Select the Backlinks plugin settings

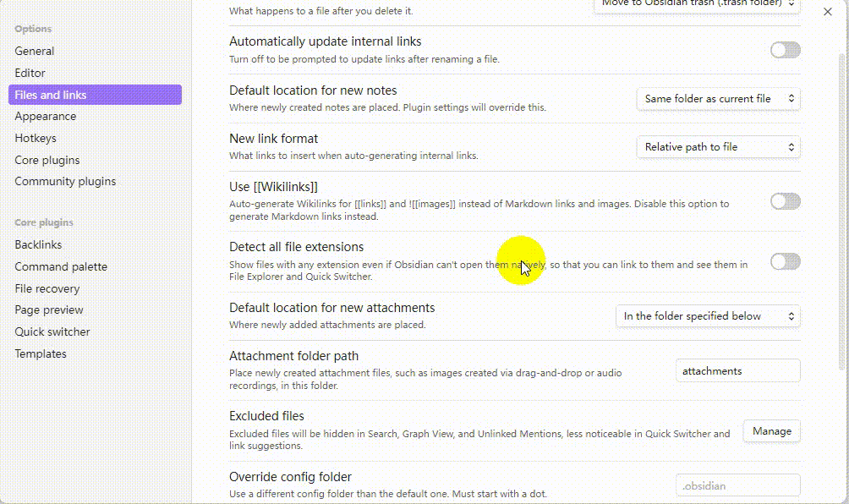38,244
